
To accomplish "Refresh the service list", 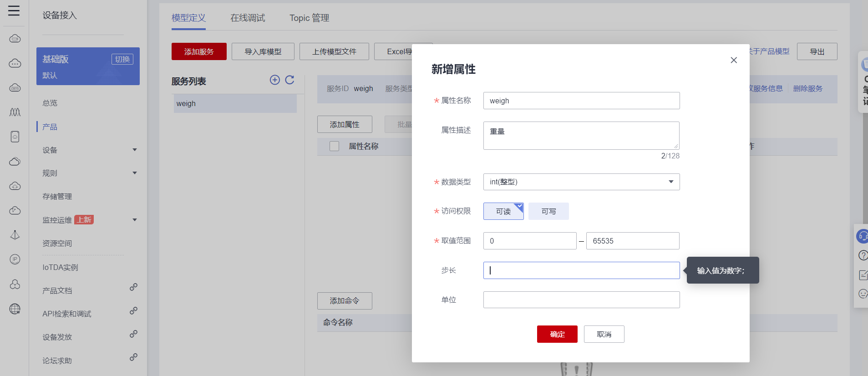I will click(289, 80).
